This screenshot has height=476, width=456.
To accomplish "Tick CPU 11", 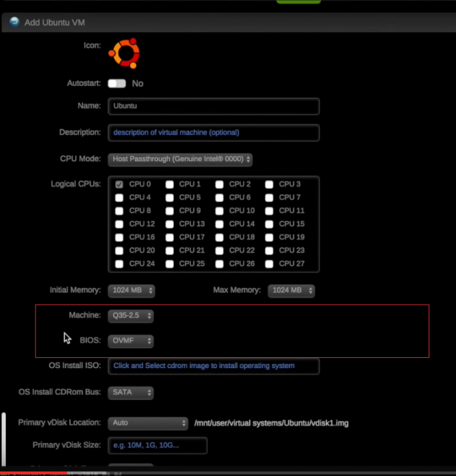I will (269, 211).
